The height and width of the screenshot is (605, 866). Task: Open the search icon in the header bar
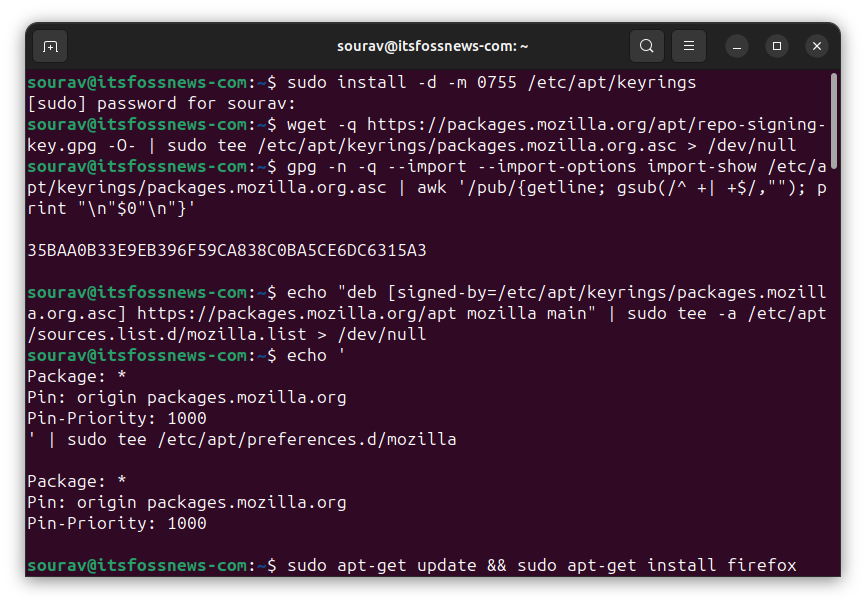[x=646, y=46]
